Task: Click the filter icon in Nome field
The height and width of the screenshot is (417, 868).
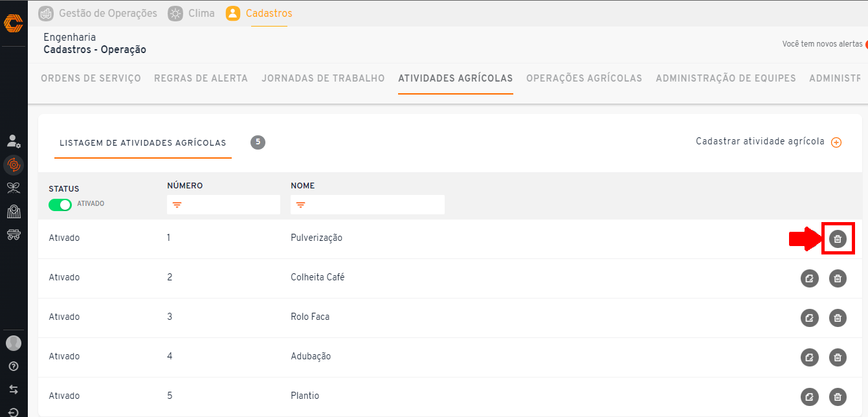Action: coord(300,205)
